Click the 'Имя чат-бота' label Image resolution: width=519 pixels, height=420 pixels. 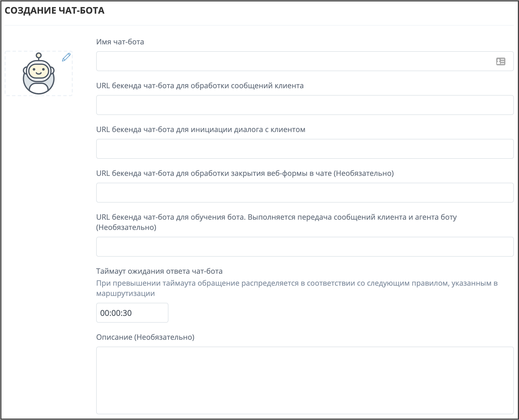coord(120,42)
